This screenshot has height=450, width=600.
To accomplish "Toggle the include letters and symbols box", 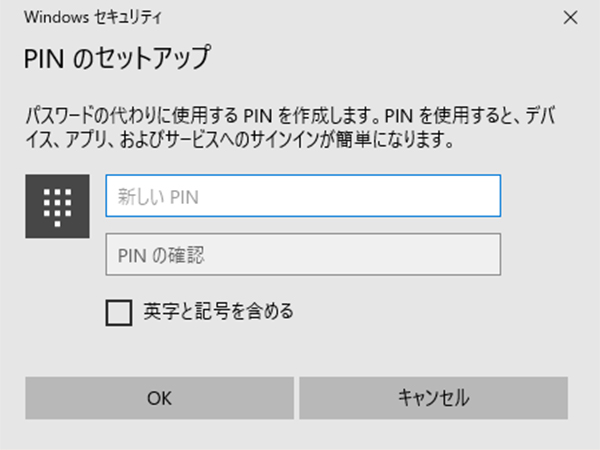I will point(119,312).
